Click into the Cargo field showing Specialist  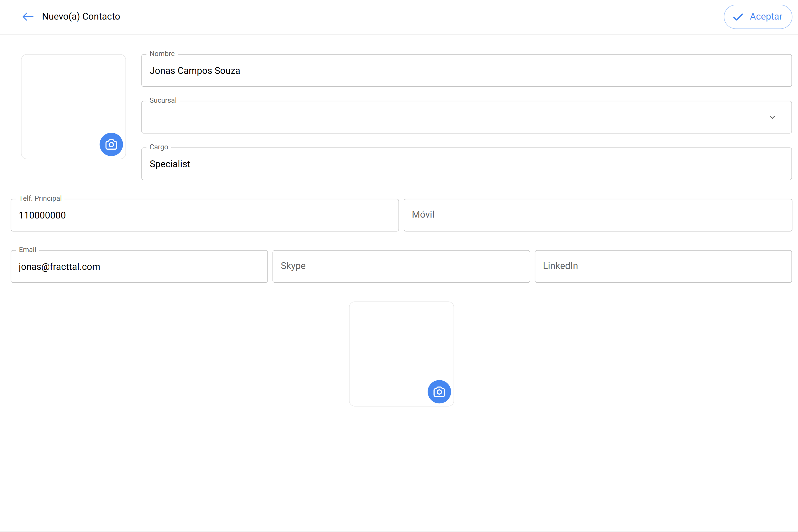point(466,164)
